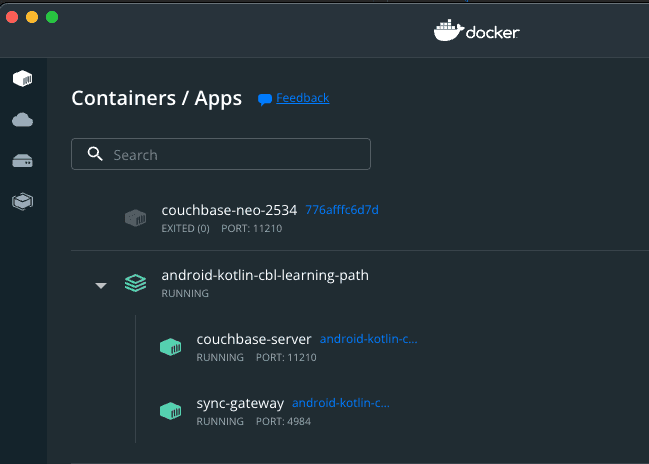Click the green macOS fullscreen window button
Viewport: 649px width, 464px height.
point(52,17)
